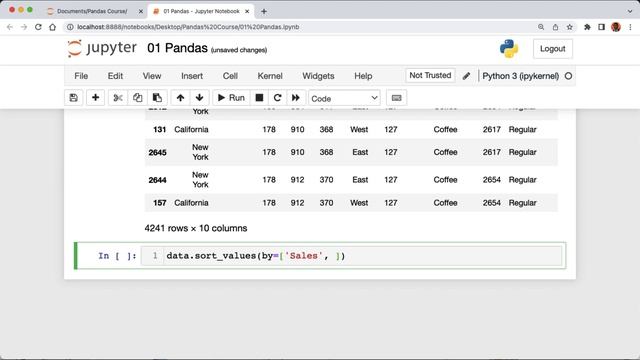Toggle the browser side panel icon

[x=602, y=27]
